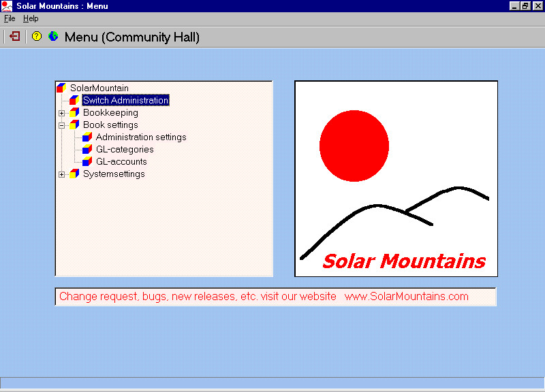Screen dimensions: 545x392
Task: Click the cube icon beside Administration settings
Action: coord(87,137)
